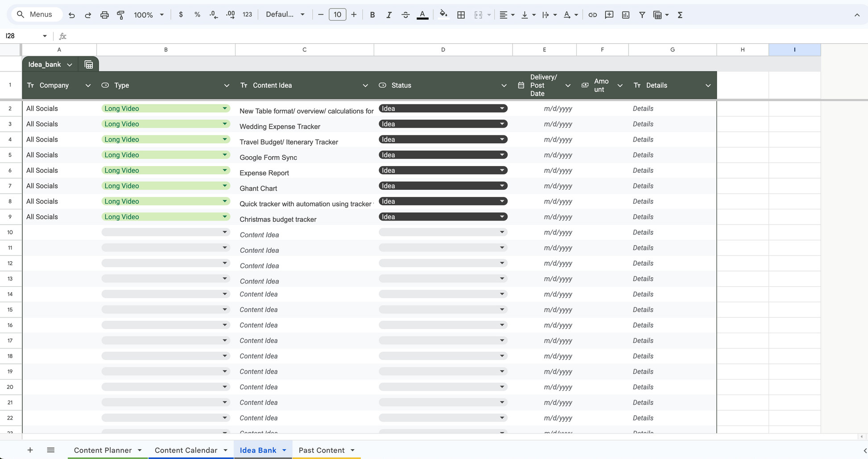868x459 pixels.
Task: Open the borders tool
Action: point(461,15)
